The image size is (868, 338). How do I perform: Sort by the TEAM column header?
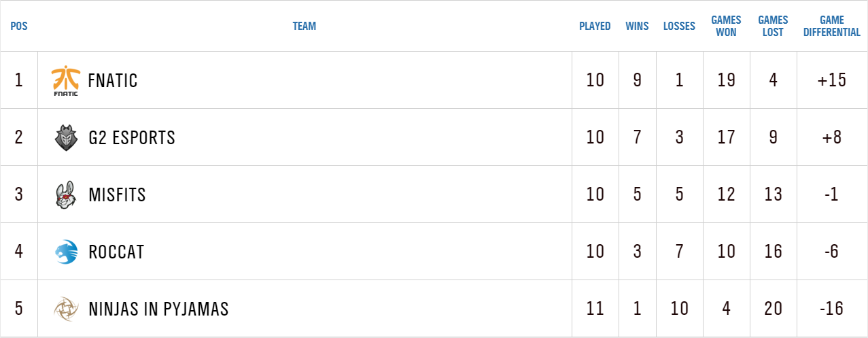tap(305, 27)
